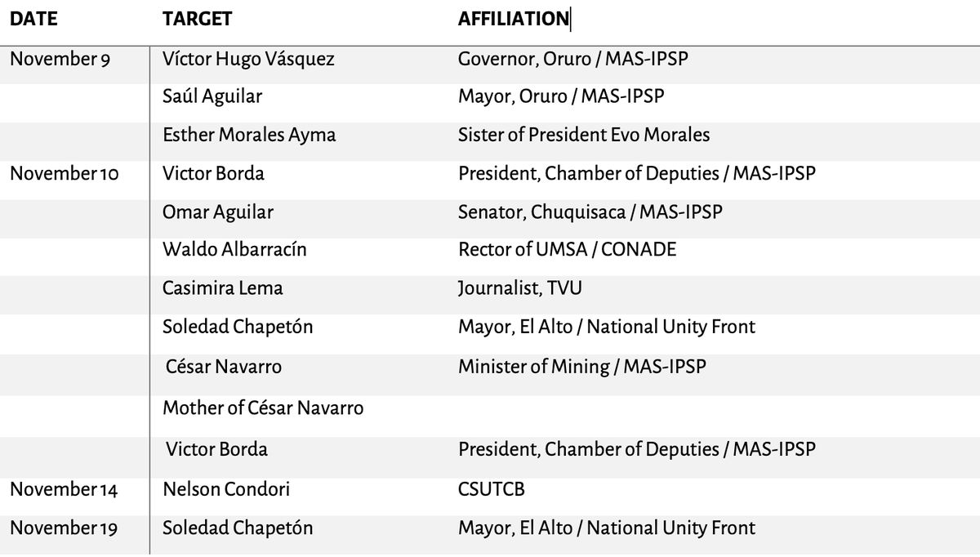Select the Víctor Hugo Vásquez cell

(x=248, y=60)
